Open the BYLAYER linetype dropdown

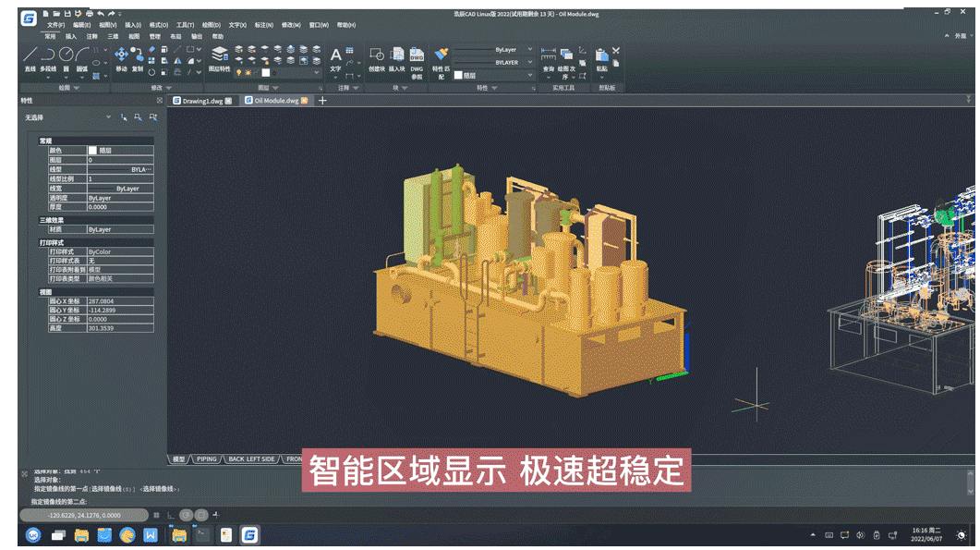529,63
